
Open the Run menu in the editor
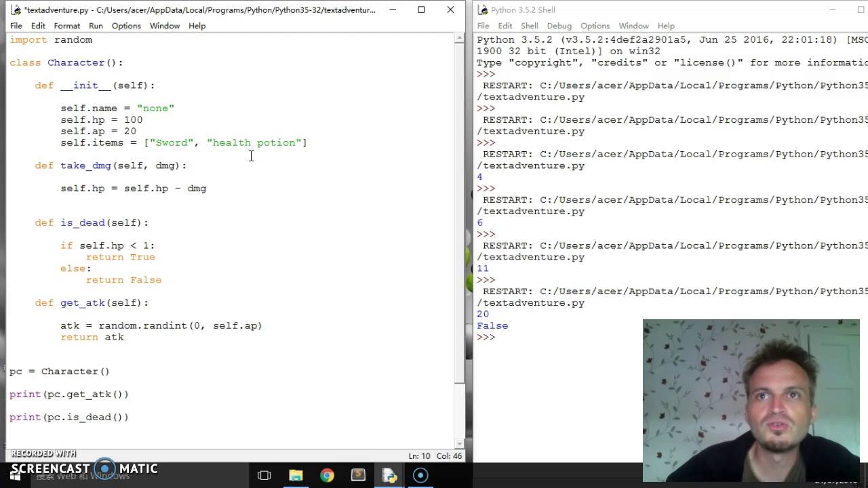tap(96, 26)
